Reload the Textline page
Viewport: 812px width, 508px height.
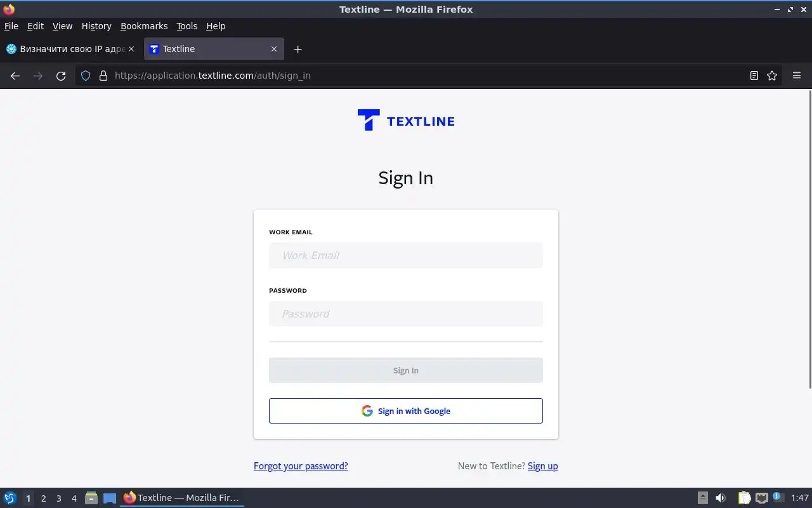click(x=61, y=76)
